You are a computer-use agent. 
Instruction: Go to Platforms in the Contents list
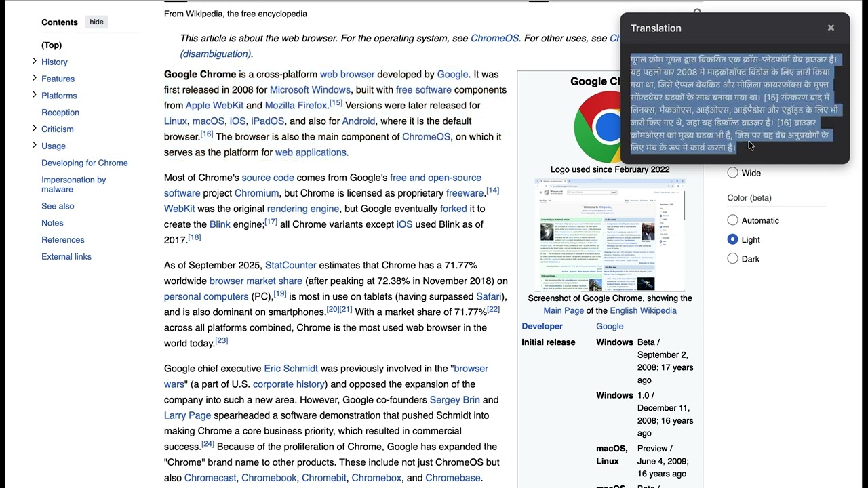[59, 96]
